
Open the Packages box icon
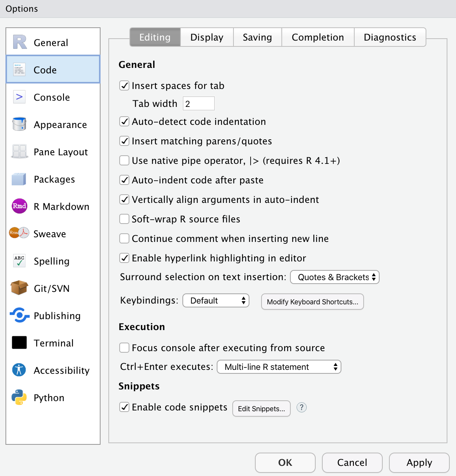[19, 179]
